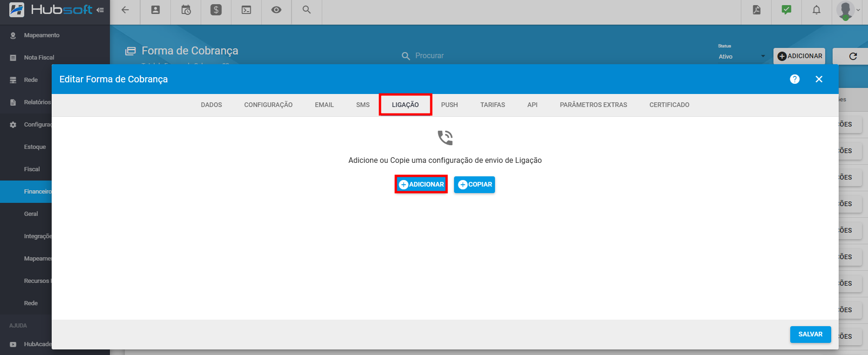This screenshot has width=868, height=355.
Task: Open the dollar sign financial icon
Action: [216, 10]
